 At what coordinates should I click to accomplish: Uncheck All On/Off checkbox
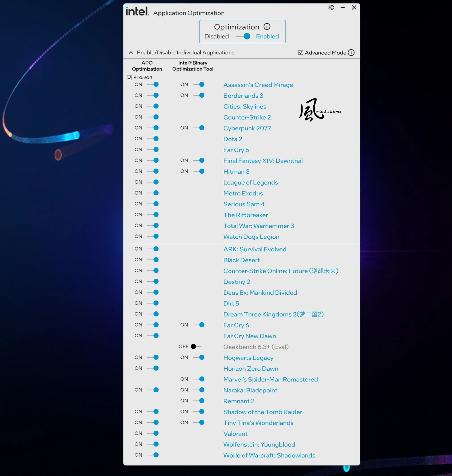tap(130, 78)
